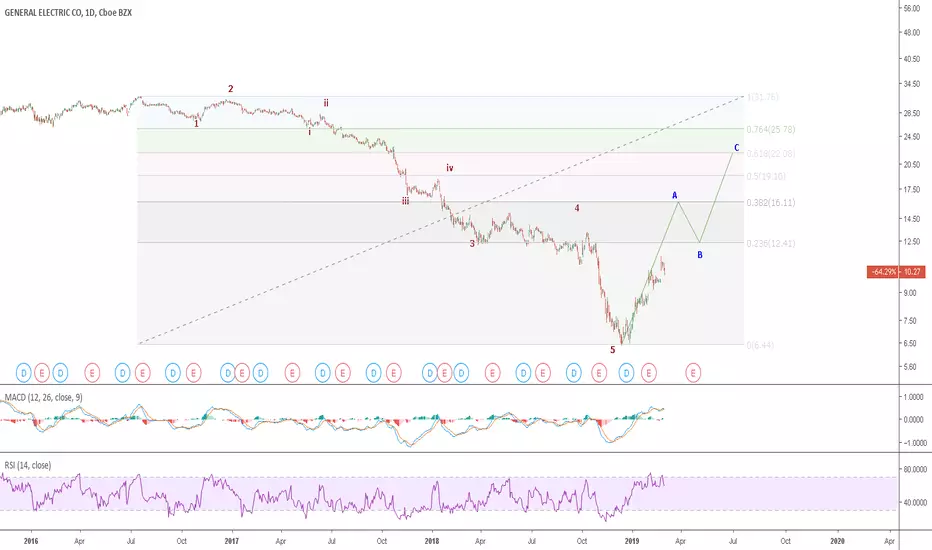The image size is (932, 550).
Task: Click the red sub-wave label iv
Action: pyautogui.click(x=449, y=168)
